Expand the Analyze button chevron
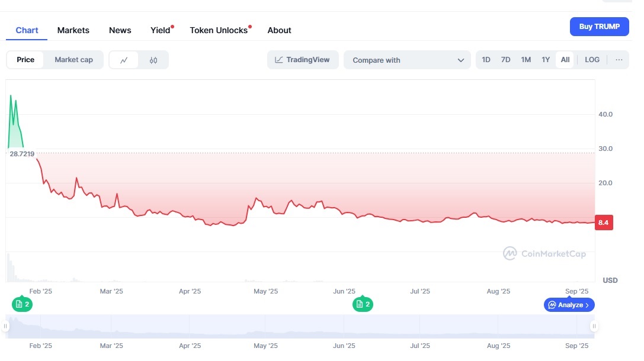 tap(587, 305)
